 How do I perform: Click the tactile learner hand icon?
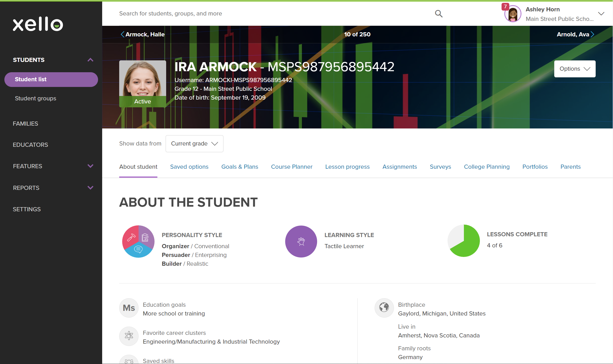(x=301, y=241)
